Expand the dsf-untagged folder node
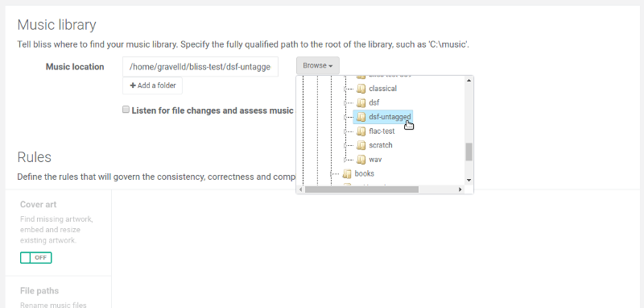Screen dimensions: 644x308 (346, 117)
